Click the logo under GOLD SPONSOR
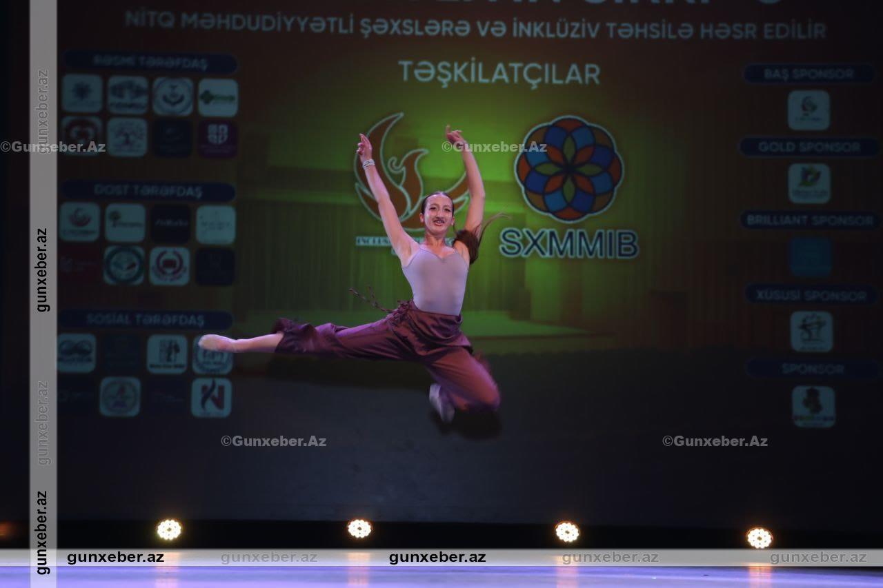Screen dimensions: 883x588 808,183
